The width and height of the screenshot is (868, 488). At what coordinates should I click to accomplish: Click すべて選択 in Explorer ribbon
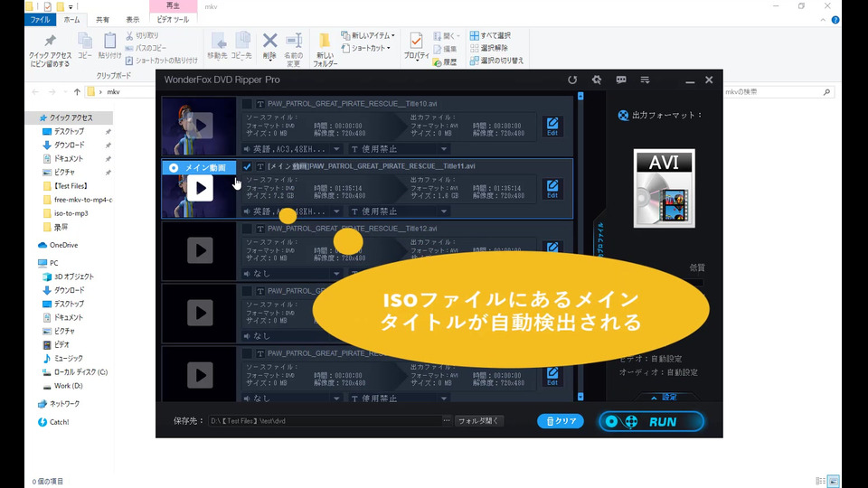pos(490,35)
